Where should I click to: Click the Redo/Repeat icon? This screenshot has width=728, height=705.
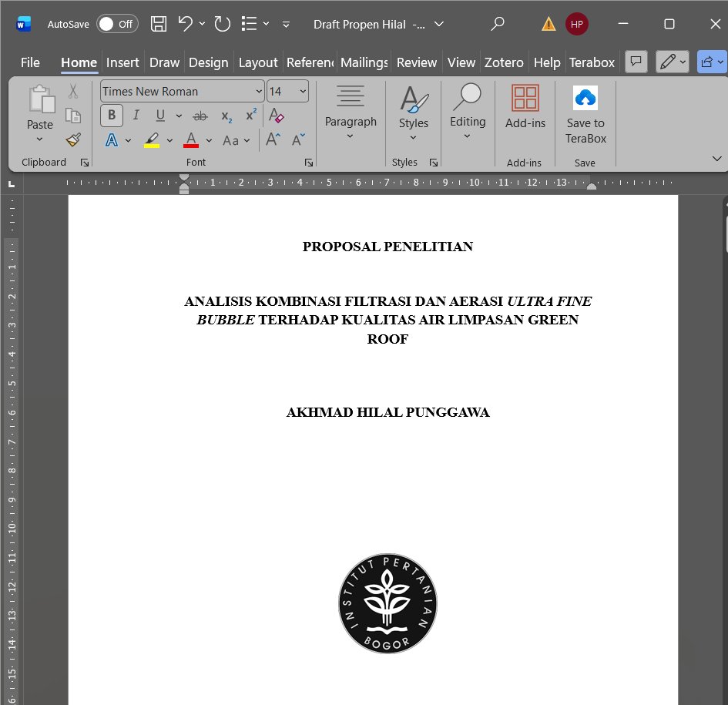coord(223,24)
